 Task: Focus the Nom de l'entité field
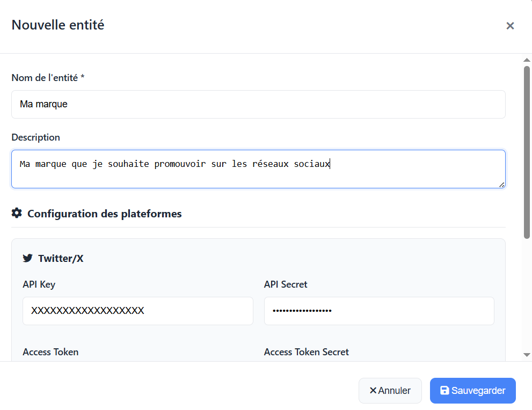258,105
